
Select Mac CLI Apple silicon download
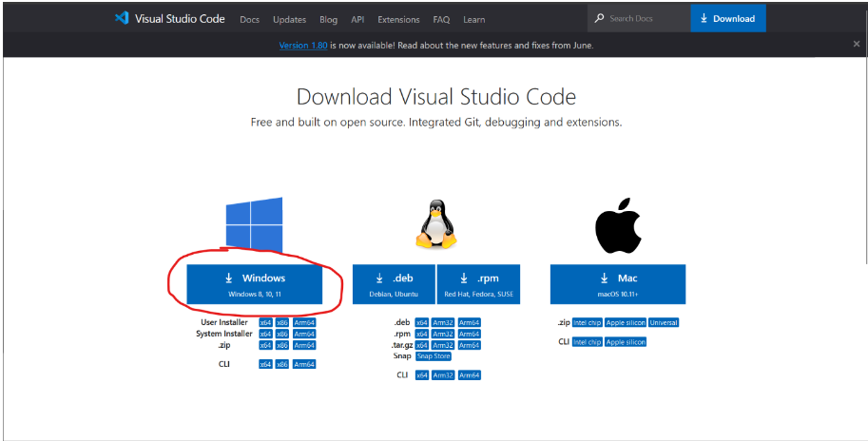tap(626, 342)
